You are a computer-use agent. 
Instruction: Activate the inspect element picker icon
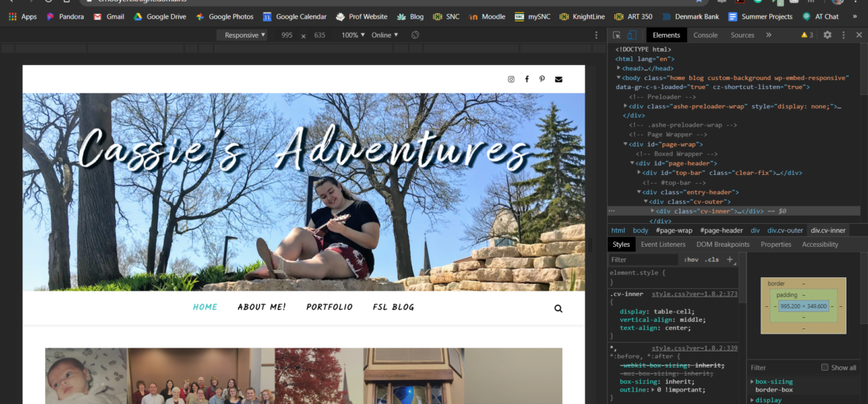[x=617, y=35]
